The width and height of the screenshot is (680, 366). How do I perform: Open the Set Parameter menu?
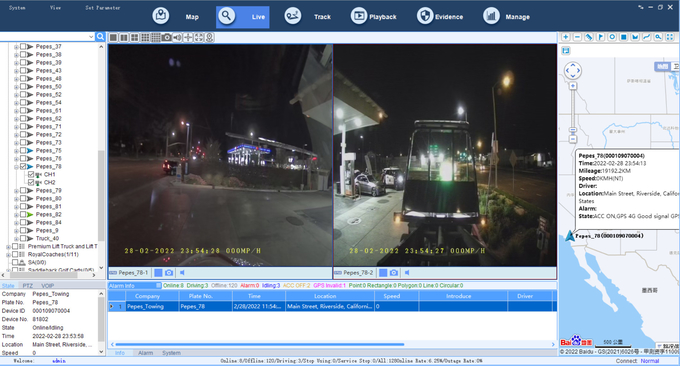[x=103, y=8]
